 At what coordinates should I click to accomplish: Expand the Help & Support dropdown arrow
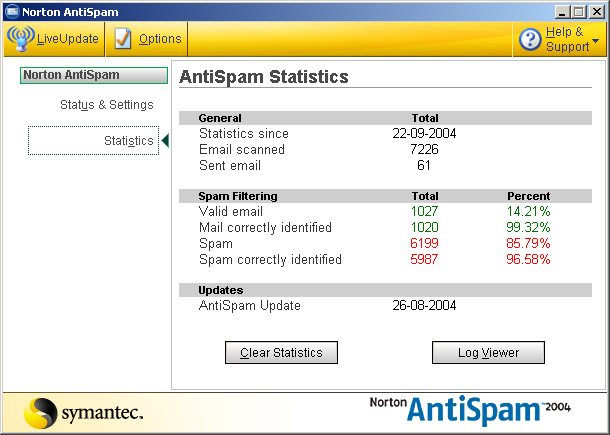tap(595, 40)
